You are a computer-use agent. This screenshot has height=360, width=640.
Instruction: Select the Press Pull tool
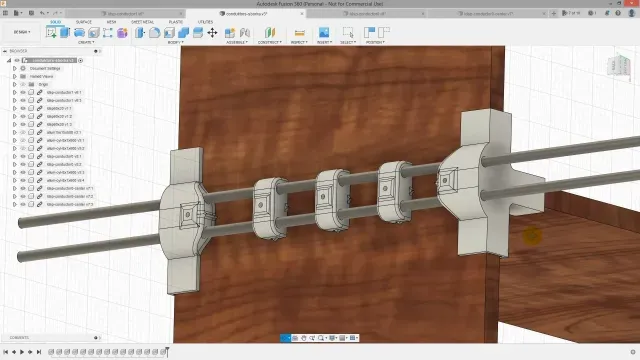click(140, 33)
